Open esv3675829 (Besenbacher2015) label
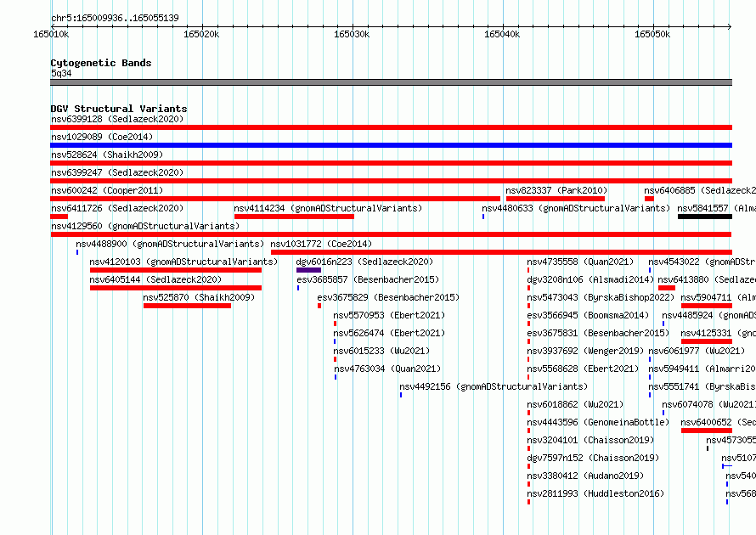 coord(388,297)
